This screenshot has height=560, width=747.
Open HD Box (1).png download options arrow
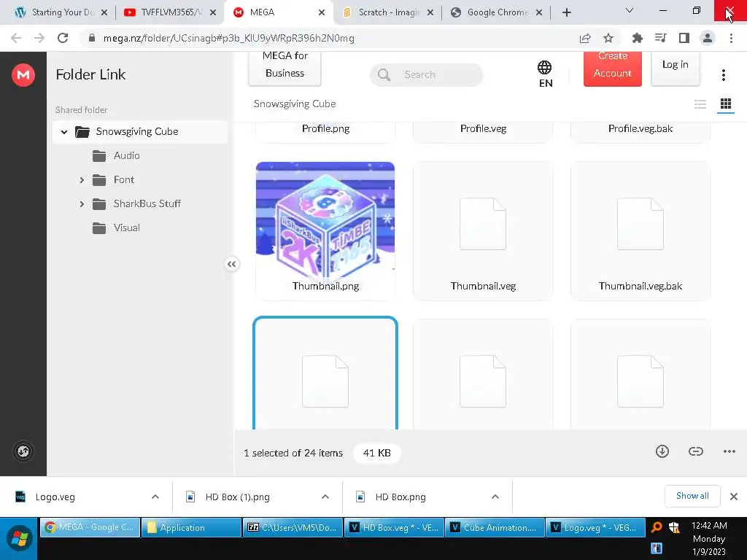point(325,497)
